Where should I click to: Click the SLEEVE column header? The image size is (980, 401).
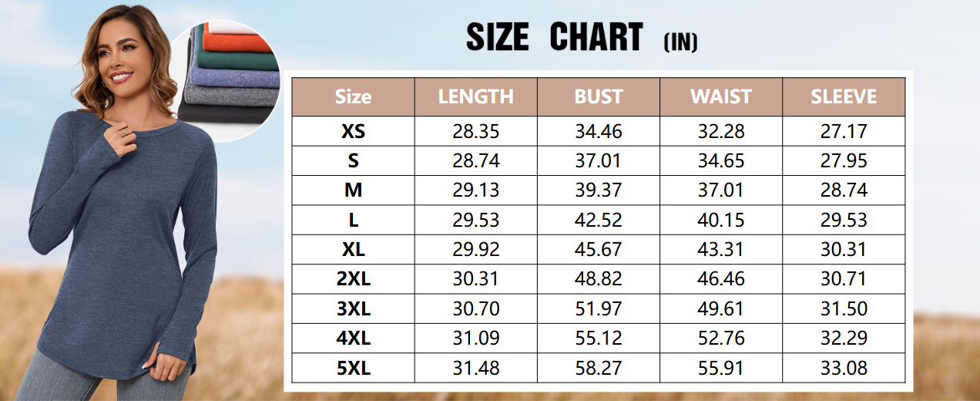844,96
